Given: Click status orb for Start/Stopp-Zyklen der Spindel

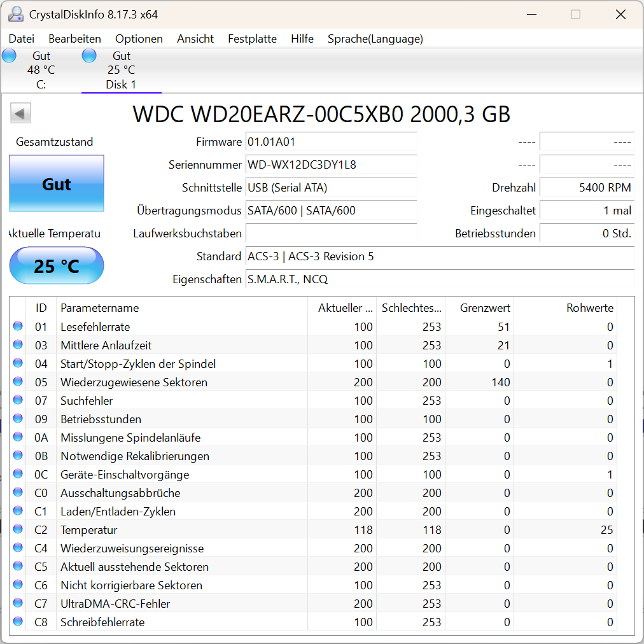Looking at the screenshot, I should click(x=18, y=363).
